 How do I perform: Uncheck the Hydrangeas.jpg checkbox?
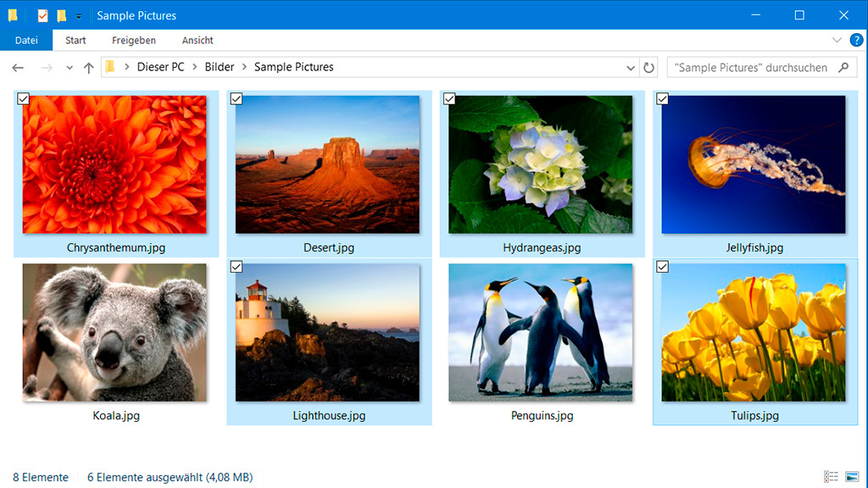[x=449, y=99]
